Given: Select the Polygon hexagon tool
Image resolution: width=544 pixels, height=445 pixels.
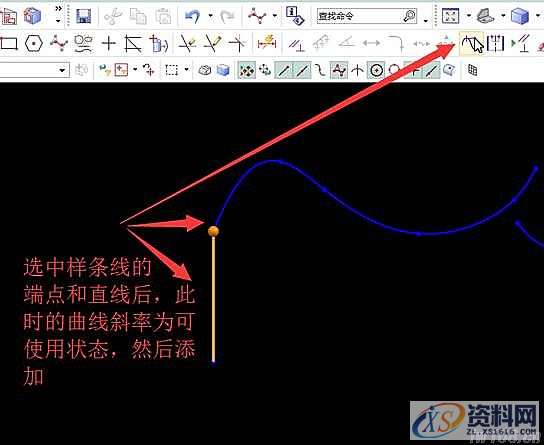Looking at the screenshot, I should pyautogui.click(x=34, y=44).
